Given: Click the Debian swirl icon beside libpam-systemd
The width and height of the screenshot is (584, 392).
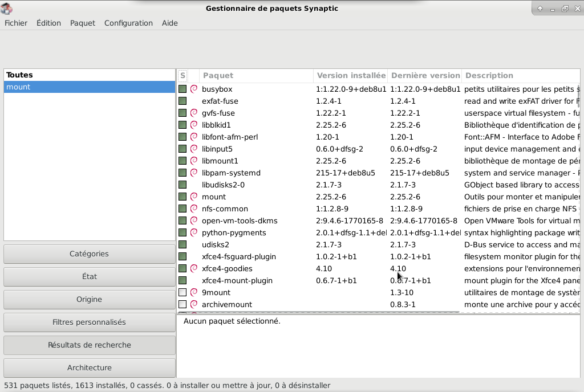Looking at the screenshot, I should (194, 173).
